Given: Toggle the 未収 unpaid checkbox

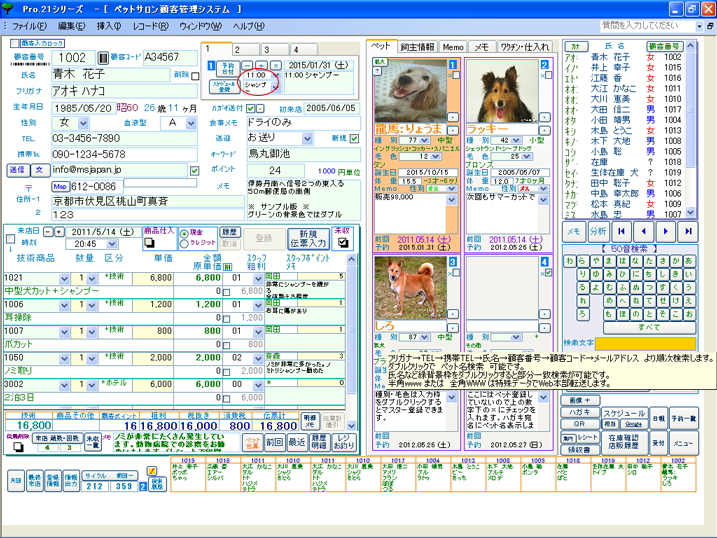Looking at the screenshot, I should pyautogui.click(x=342, y=243).
